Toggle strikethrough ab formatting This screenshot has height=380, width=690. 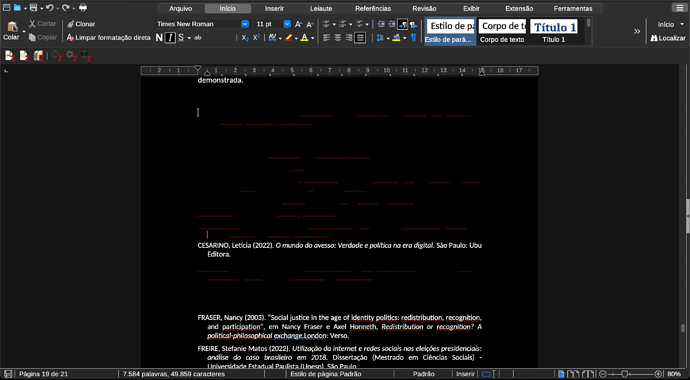click(x=198, y=38)
